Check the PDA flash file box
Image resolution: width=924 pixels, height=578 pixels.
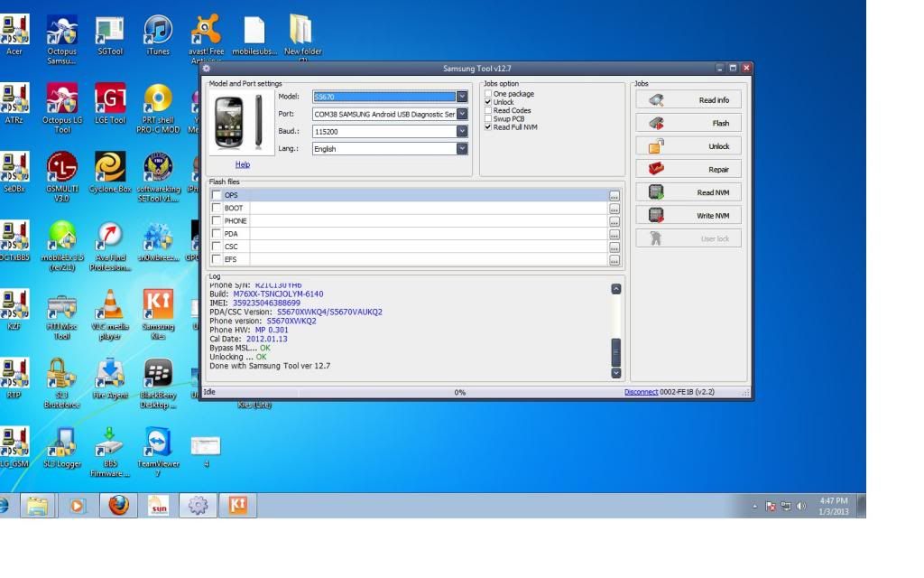tap(217, 234)
